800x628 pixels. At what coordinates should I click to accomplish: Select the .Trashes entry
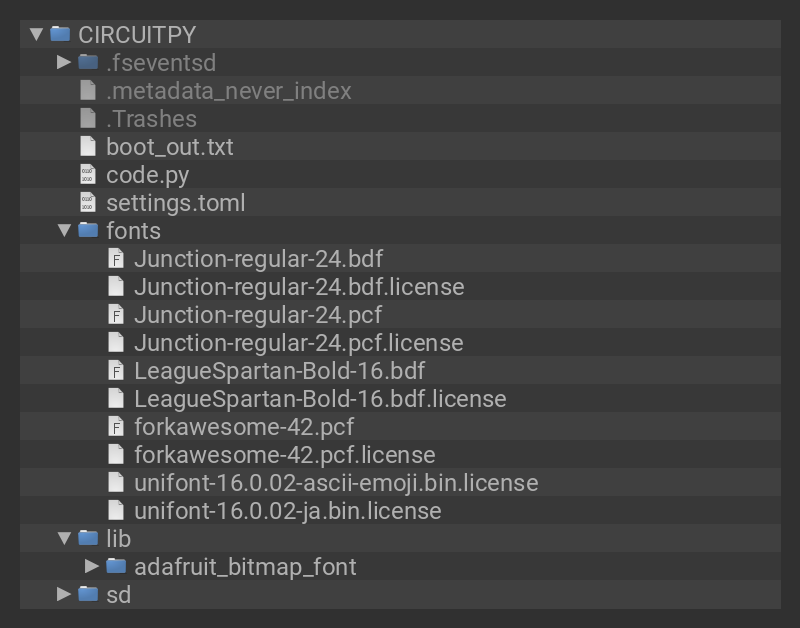(x=151, y=119)
